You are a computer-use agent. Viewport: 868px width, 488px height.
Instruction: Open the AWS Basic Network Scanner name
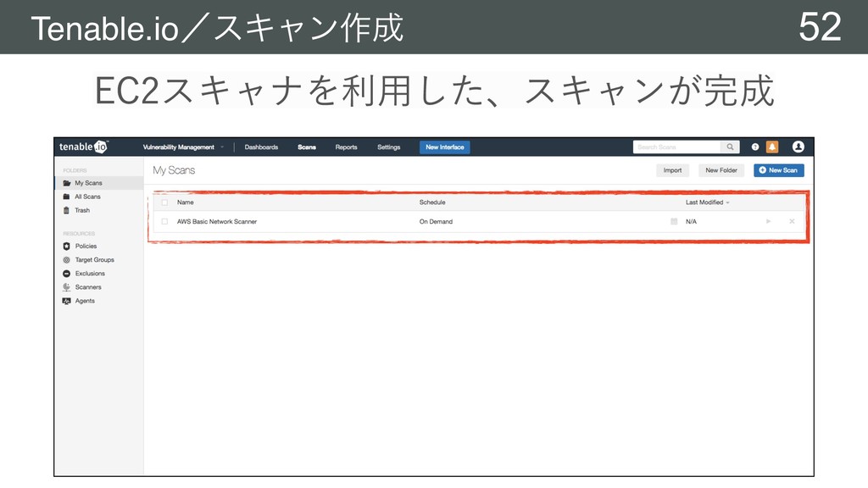coord(217,221)
